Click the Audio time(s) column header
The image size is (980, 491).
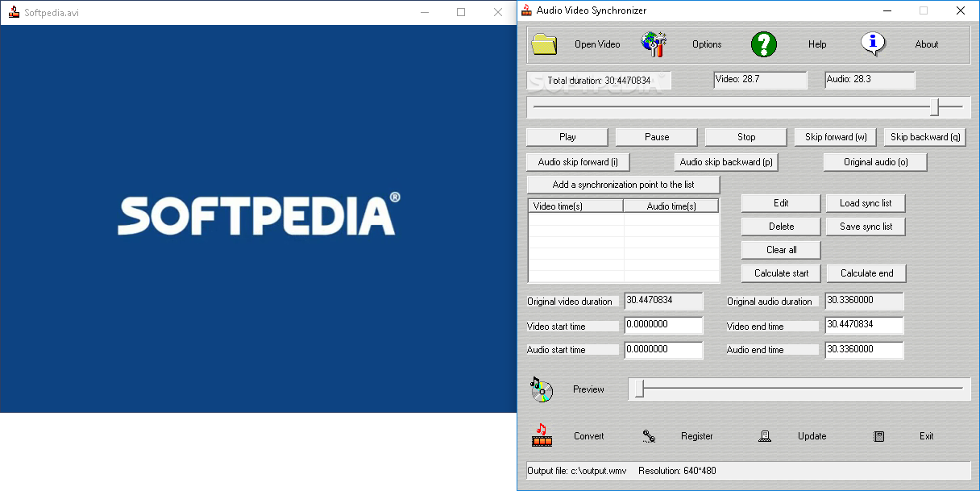point(671,206)
